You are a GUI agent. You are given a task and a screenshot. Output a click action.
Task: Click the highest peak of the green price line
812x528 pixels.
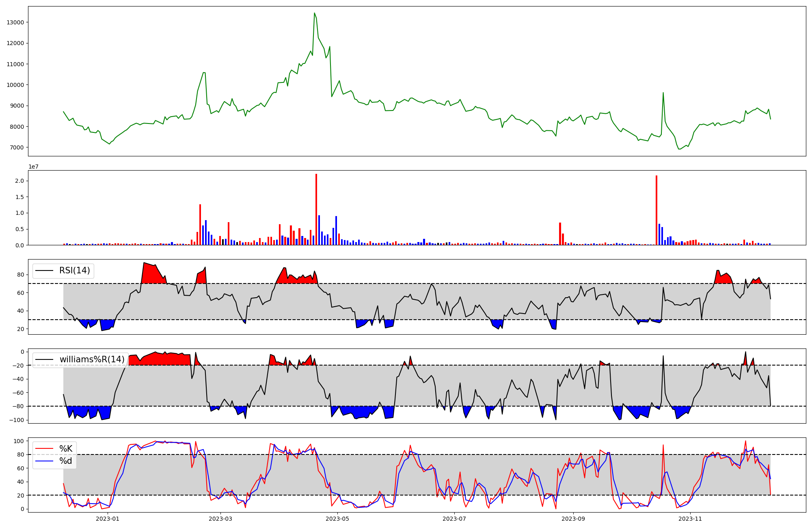[x=315, y=13]
